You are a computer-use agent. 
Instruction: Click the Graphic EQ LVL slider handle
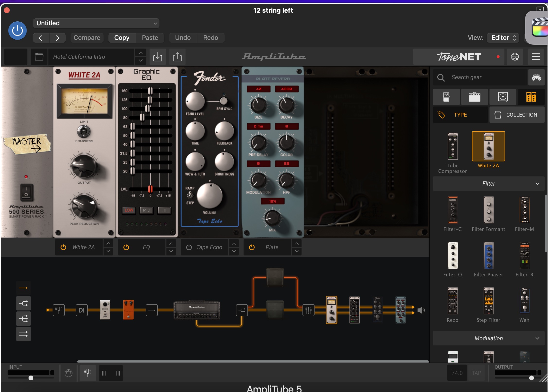pyautogui.click(x=150, y=189)
